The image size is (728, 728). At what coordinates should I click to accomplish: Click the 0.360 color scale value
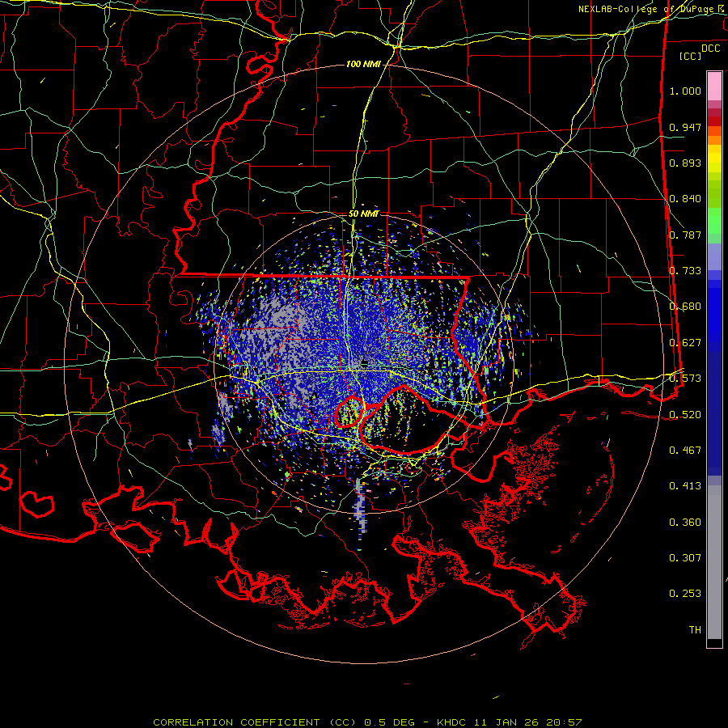pyautogui.click(x=685, y=522)
